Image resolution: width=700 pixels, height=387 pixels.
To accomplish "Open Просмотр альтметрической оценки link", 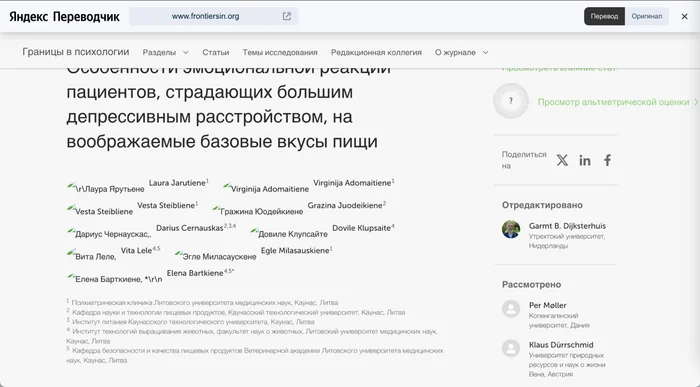I will point(618,102).
